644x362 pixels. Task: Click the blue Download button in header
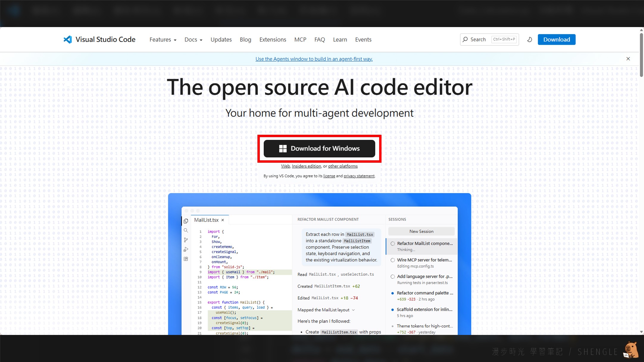pos(557,40)
